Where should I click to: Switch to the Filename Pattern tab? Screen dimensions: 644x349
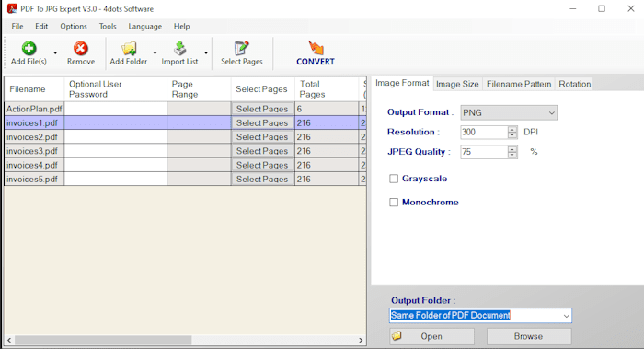tap(519, 84)
